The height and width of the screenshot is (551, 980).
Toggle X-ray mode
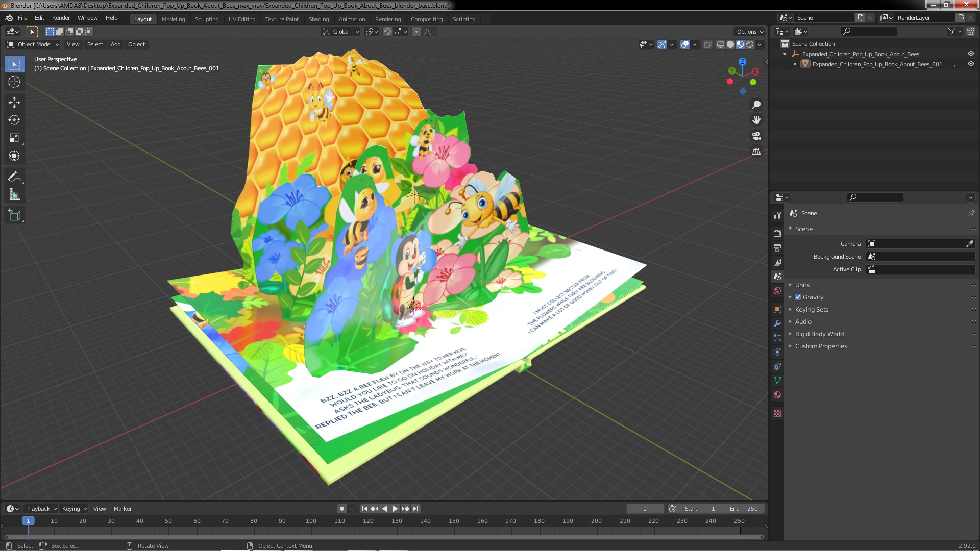707,44
